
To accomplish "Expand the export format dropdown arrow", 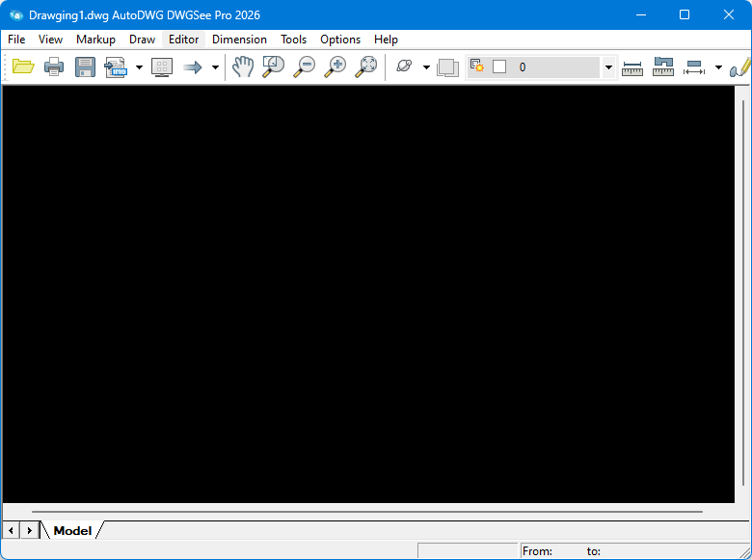I will tap(139, 67).
